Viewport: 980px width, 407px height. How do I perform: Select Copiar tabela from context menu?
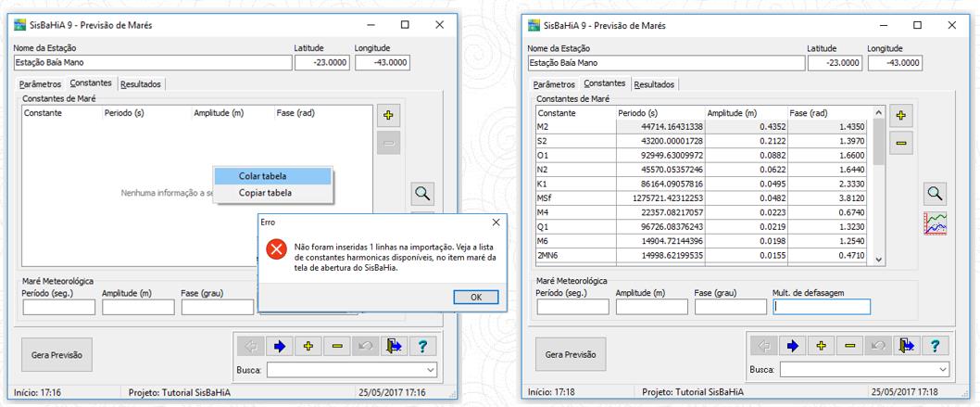[x=272, y=193]
